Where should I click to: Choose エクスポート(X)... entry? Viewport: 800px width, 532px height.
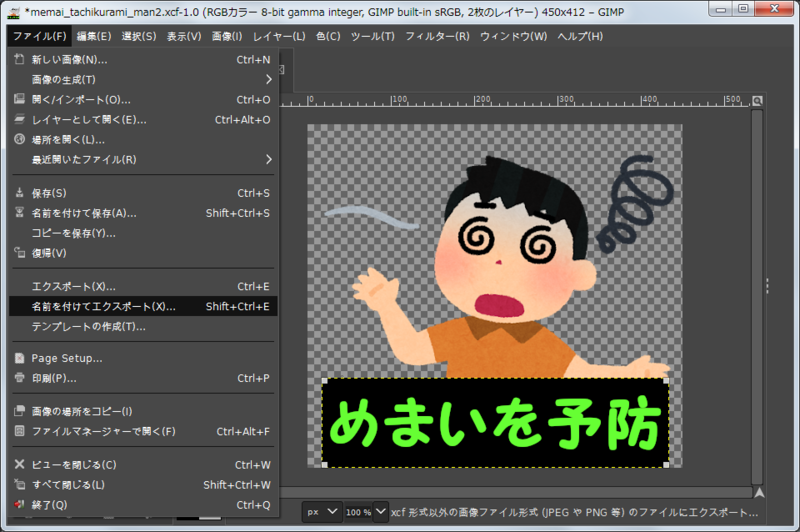click(x=143, y=286)
